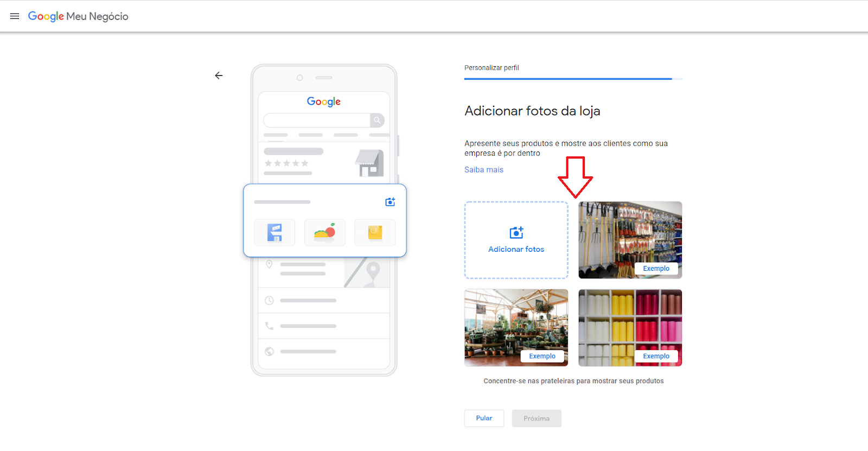Click the Adicionar fotos upload area
Viewport: 868px width, 451px height.
[x=516, y=240]
